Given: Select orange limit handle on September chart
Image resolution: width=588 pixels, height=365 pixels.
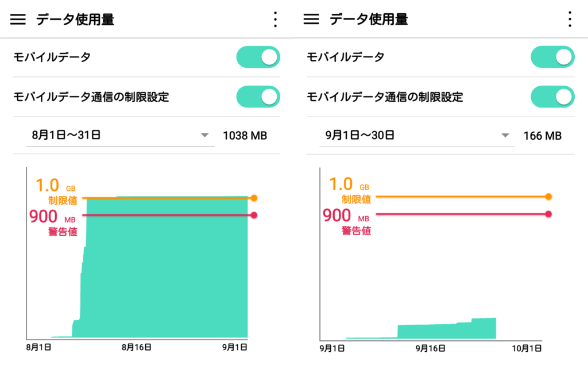Looking at the screenshot, I should tap(548, 197).
